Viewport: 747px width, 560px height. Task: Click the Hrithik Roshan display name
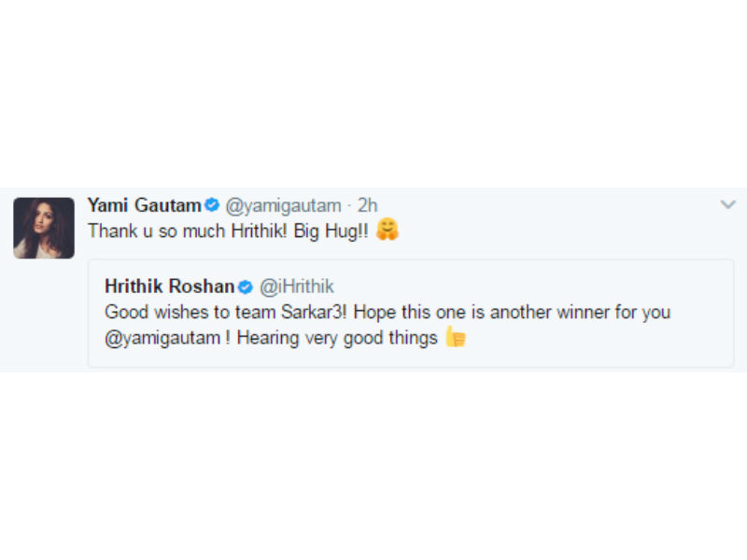tap(169, 286)
